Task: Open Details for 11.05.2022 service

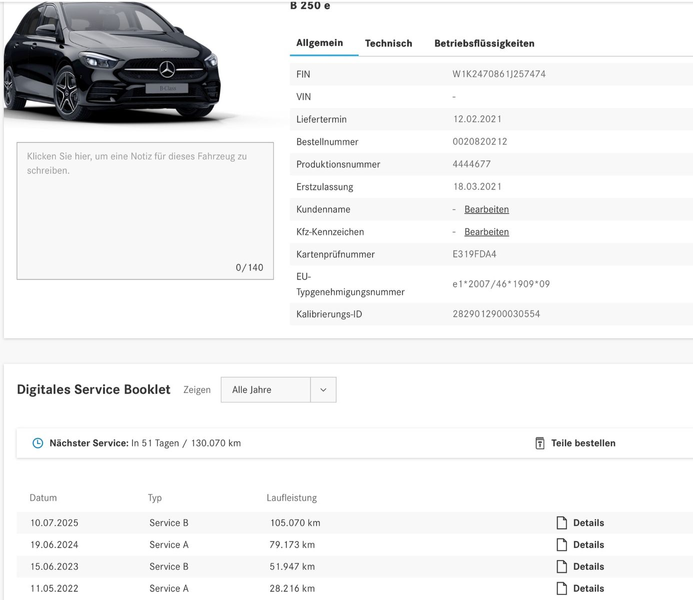Action: pos(588,589)
